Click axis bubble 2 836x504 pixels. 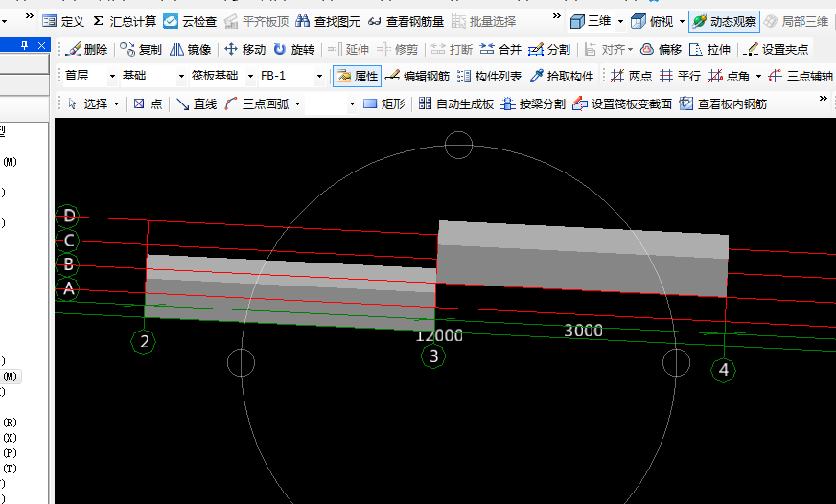pyautogui.click(x=144, y=341)
